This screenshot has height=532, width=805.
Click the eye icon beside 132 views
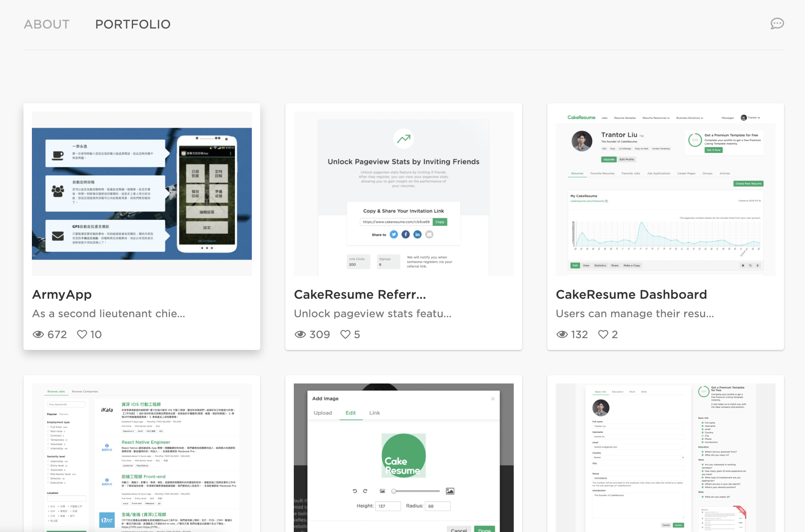tap(562, 334)
